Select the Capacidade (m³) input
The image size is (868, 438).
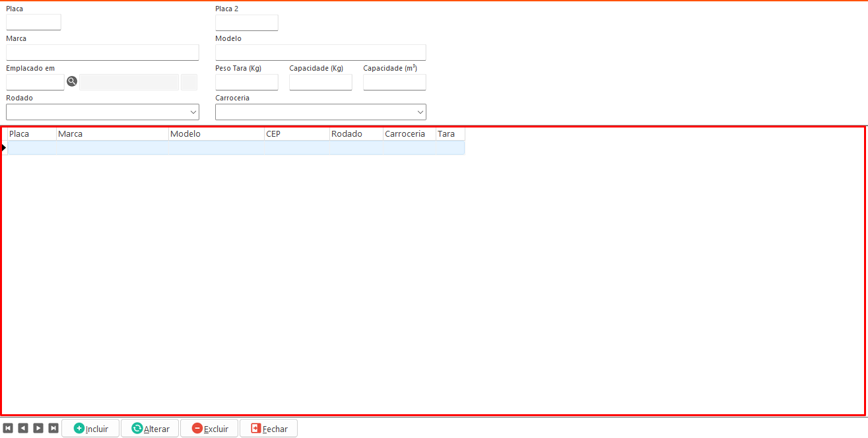point(394,82)
